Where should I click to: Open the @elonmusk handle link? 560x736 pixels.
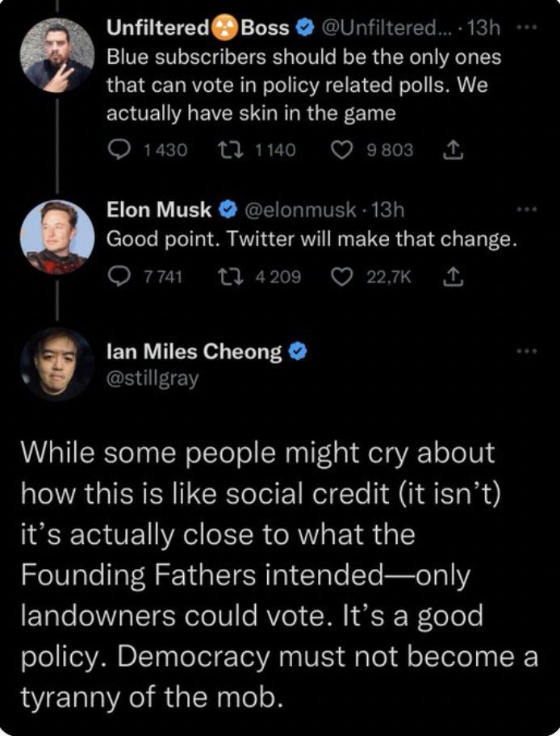coord(299,209)
